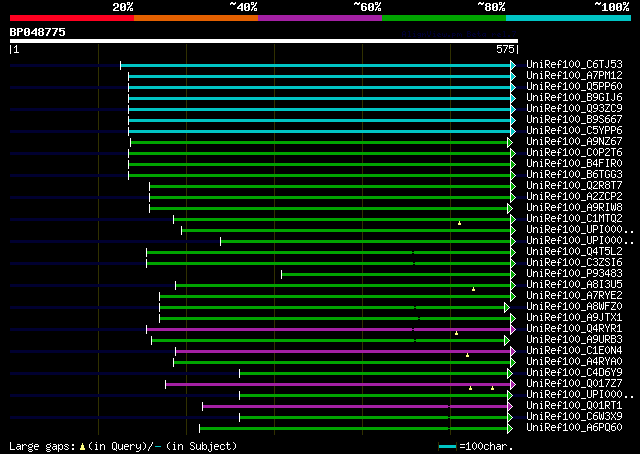Click the BP048775 query name label
This screenshot has height=454, width=640.
[38, 32]
